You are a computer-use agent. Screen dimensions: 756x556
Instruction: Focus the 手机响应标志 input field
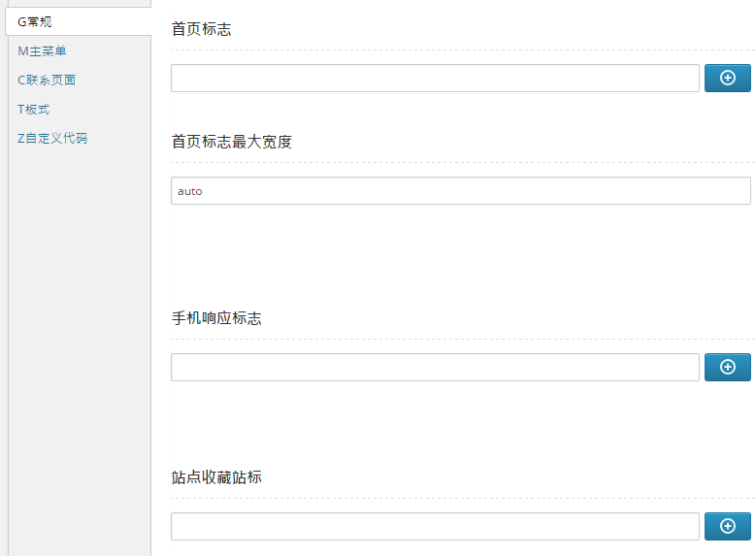point(435,367)
